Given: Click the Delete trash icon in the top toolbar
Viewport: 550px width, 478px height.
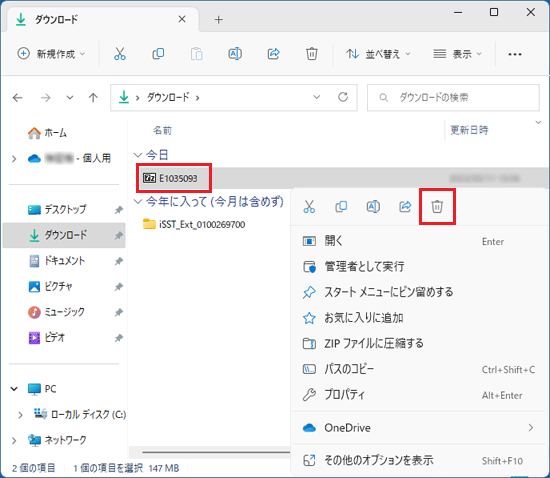Looking at the screenshot, I should click(311, 54).
